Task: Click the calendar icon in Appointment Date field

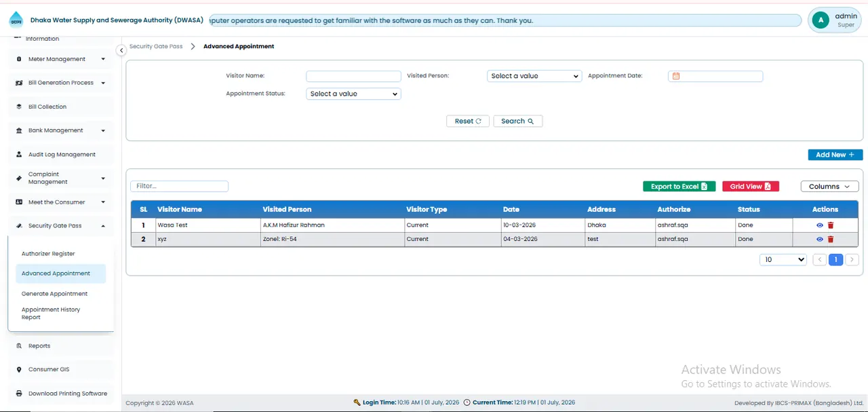Action: click(x=675, y=76)
